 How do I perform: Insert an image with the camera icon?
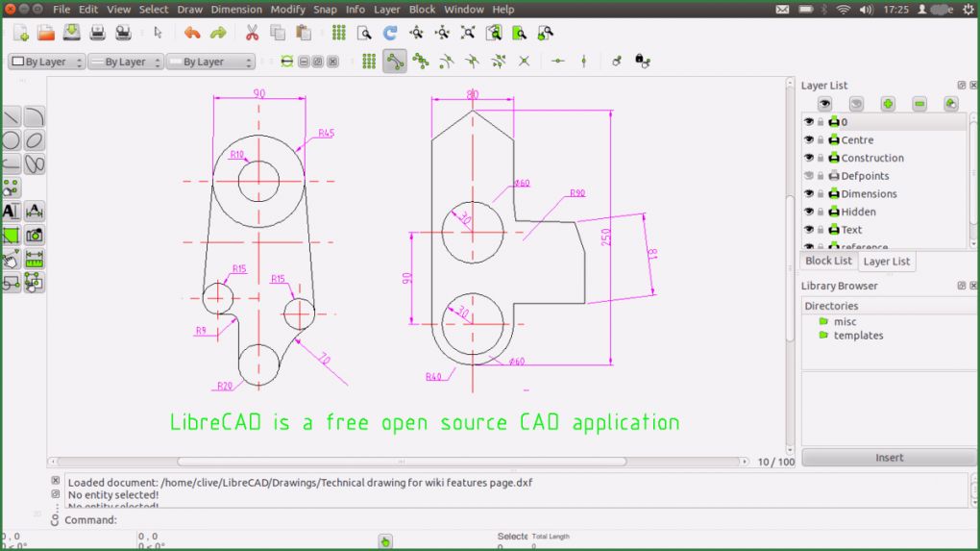pos(35,236)
